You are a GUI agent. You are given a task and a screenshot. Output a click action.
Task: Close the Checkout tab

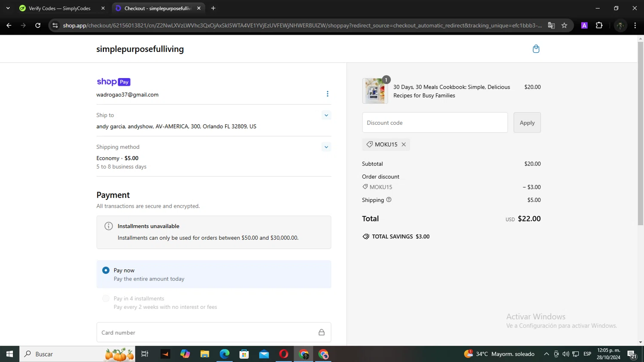[x=199, y=8]
